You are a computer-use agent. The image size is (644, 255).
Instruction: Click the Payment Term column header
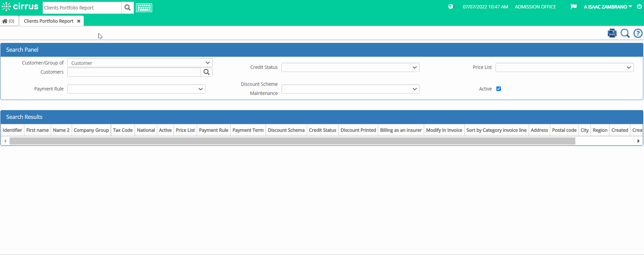click(x=248, y=130)
